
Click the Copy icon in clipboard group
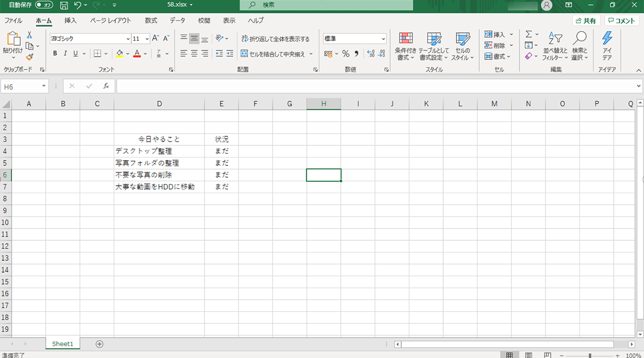click(30, 46)
